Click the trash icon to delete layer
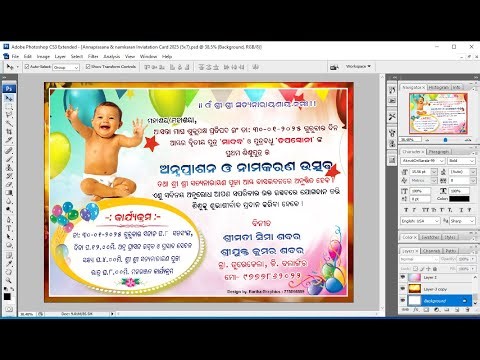480x360 pixels. click(468, 310)
